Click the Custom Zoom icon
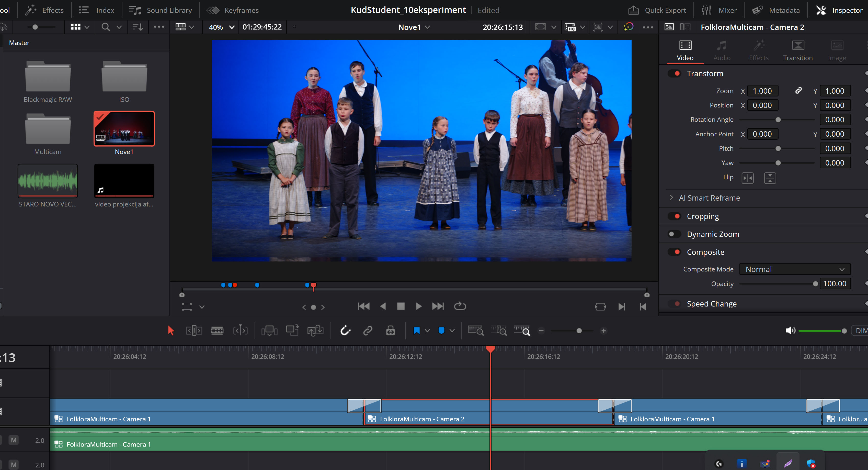The image size is (868, 470). 522,331
